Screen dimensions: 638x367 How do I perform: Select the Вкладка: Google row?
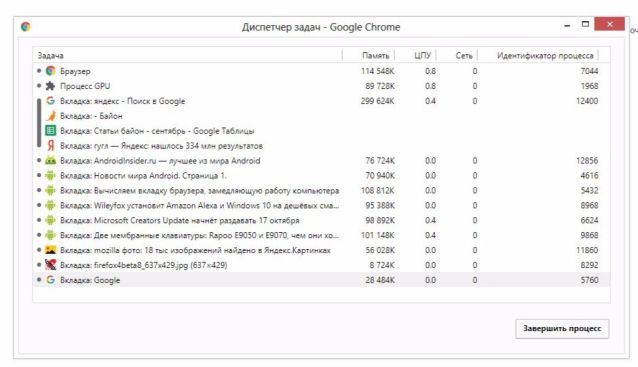[x=321, y=280]
